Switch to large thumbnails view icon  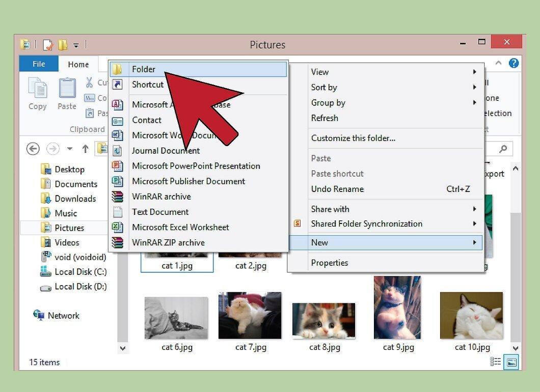511,362
